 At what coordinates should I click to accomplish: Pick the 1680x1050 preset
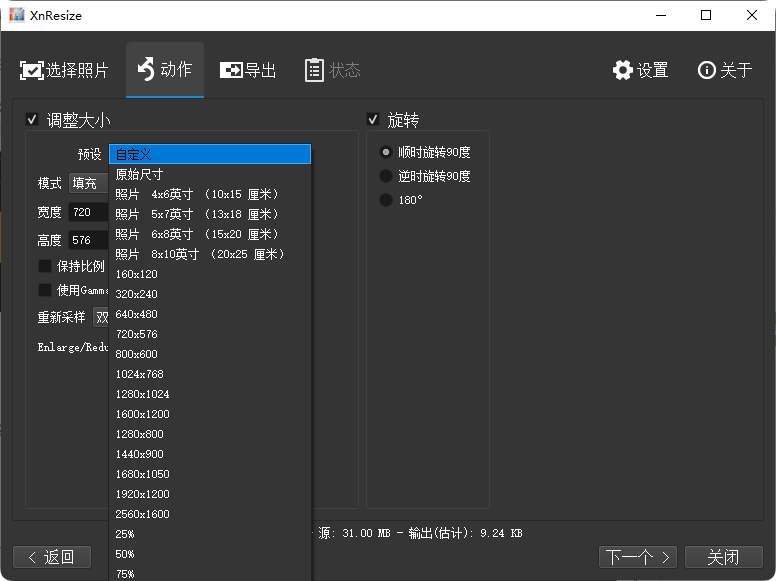coord(210,474)
